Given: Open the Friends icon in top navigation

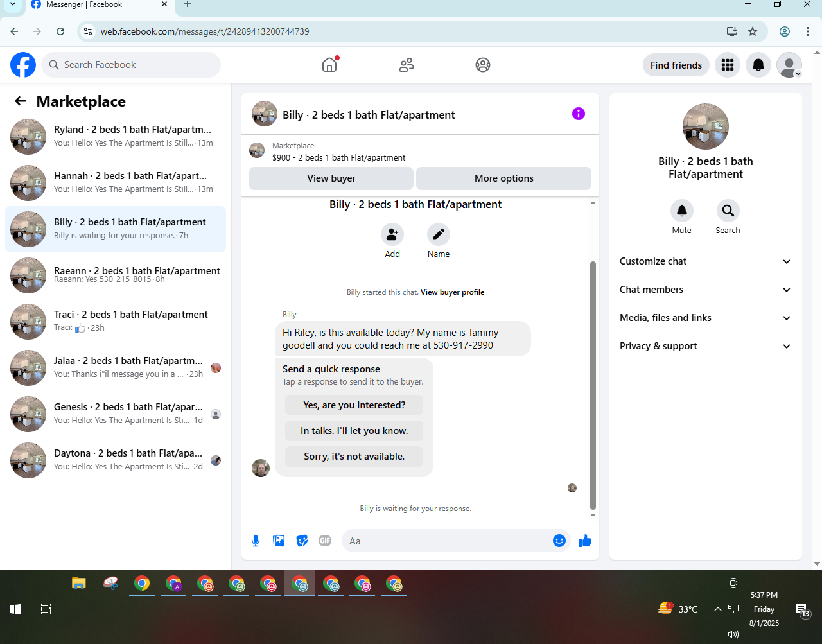Looking at the screenshot, I should (407, 65).
